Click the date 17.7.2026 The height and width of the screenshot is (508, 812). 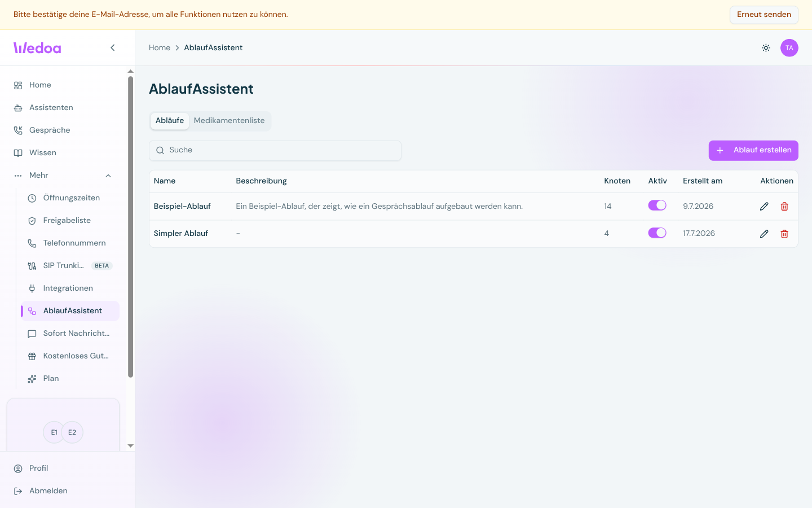pyautogui.click(x=699, y=234)
